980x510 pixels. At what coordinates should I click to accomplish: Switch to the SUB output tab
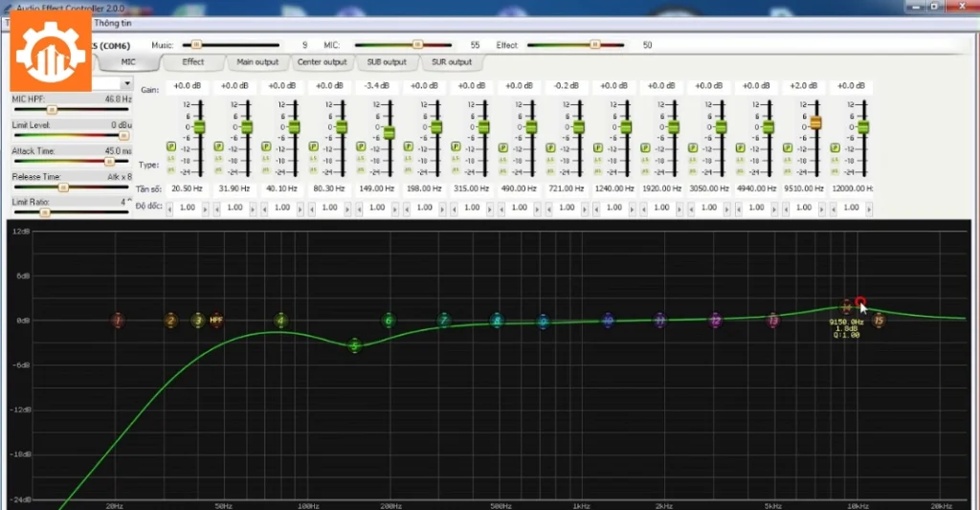(387, 62)
